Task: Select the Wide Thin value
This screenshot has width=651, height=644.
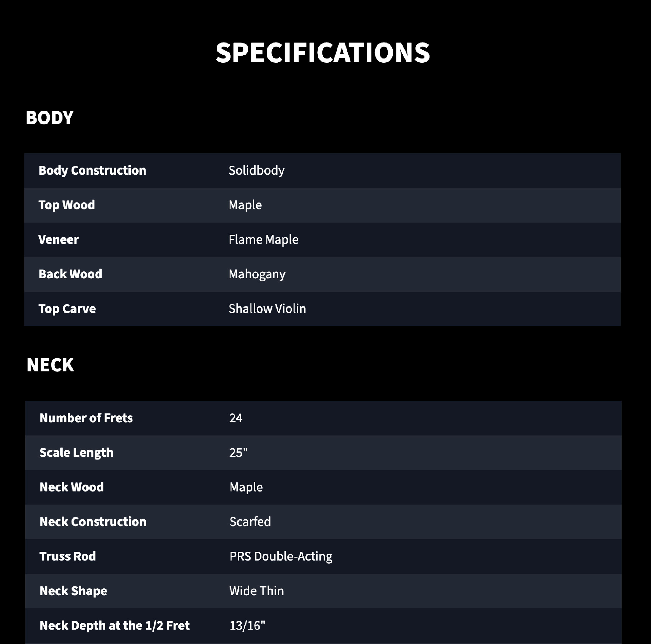Action: 256,591
